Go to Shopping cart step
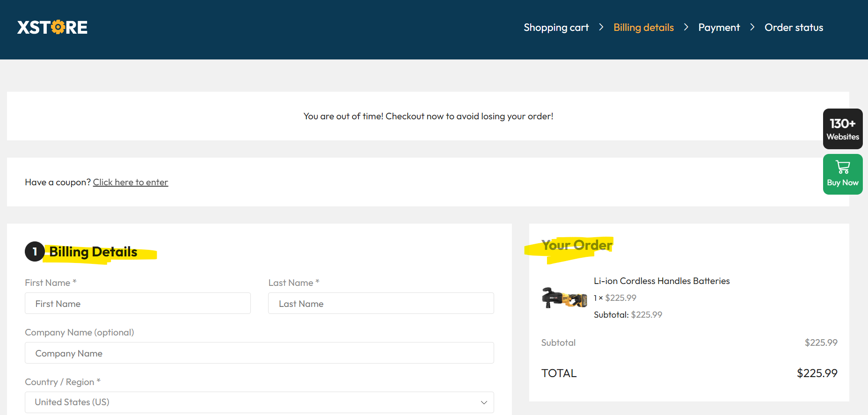 (556, 28)
